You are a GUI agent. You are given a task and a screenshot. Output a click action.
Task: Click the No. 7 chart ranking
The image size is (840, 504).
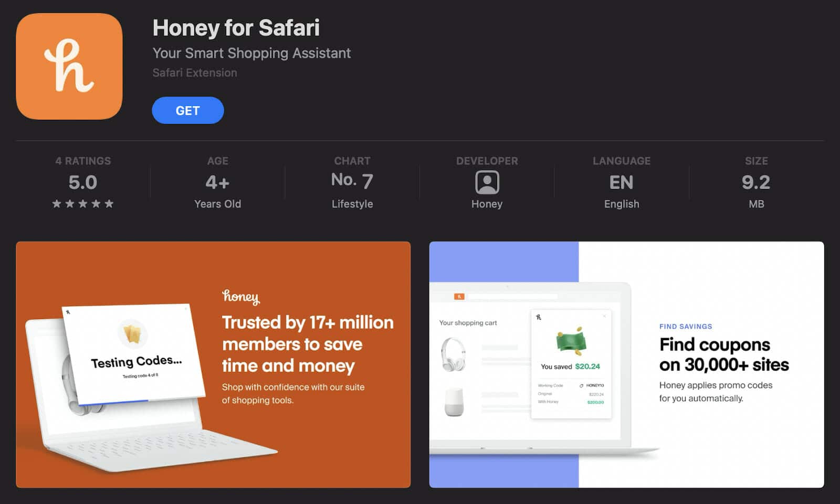point(352,181)
